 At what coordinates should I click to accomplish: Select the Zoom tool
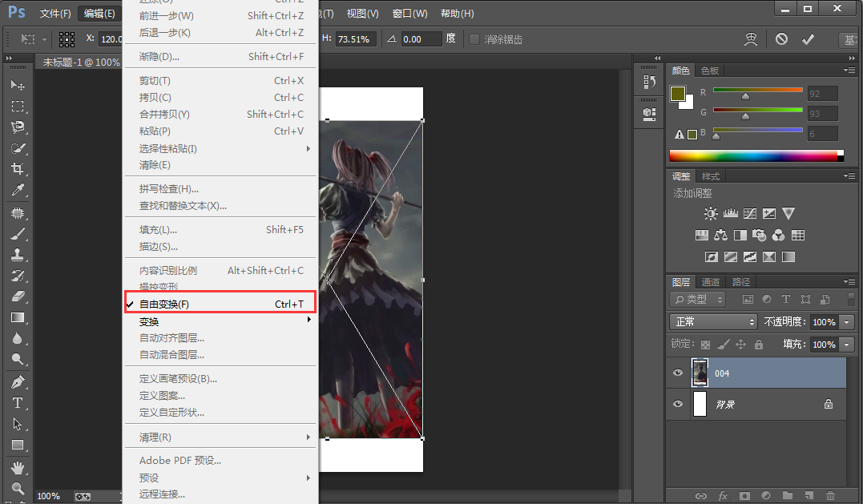(x=18, y=488)
